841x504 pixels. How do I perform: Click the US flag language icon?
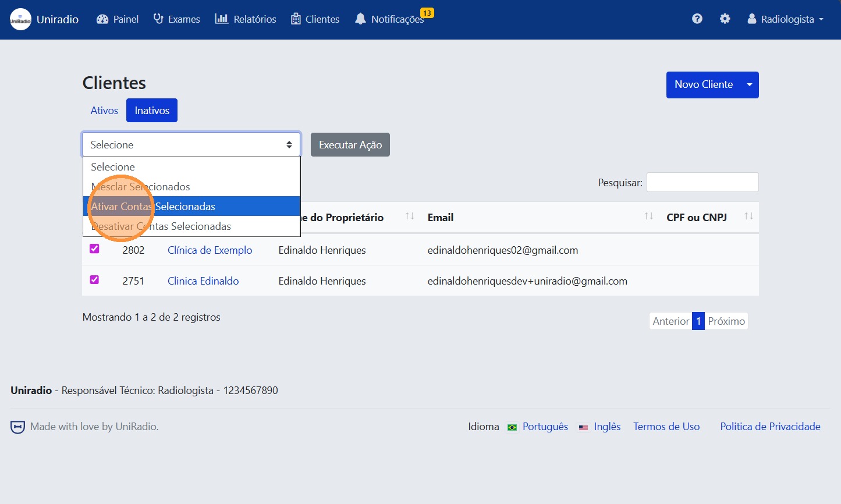(x=583, y=427)
